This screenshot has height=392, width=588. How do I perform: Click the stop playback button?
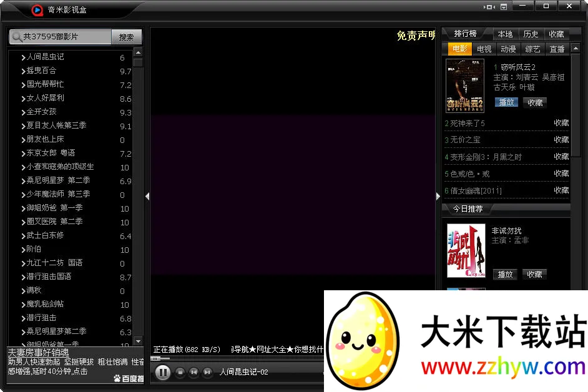point(180,373)
